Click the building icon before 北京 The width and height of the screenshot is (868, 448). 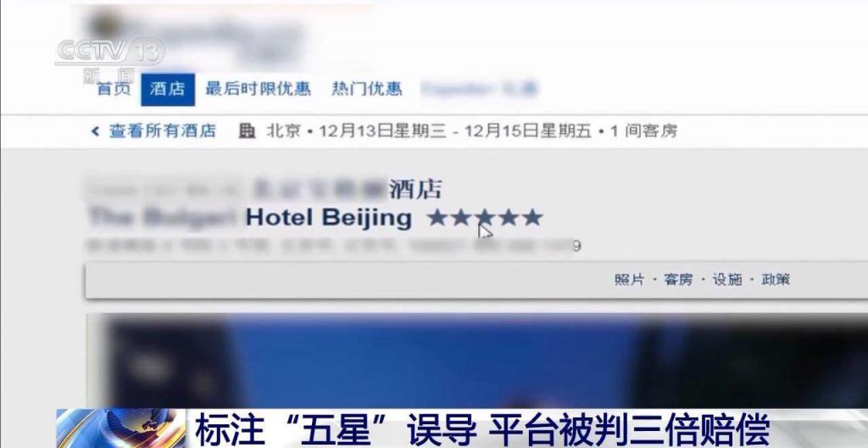click(247, 132)
